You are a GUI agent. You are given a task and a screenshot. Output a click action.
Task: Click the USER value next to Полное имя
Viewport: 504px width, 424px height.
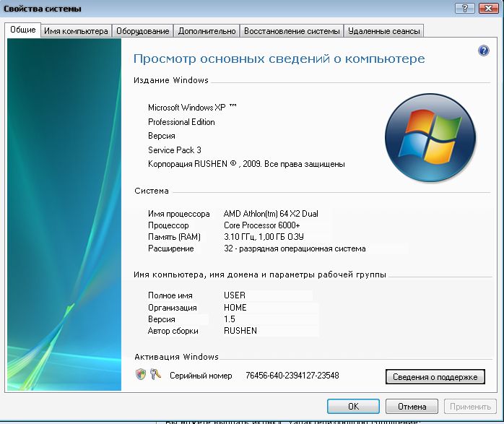(x=235, y=295)
